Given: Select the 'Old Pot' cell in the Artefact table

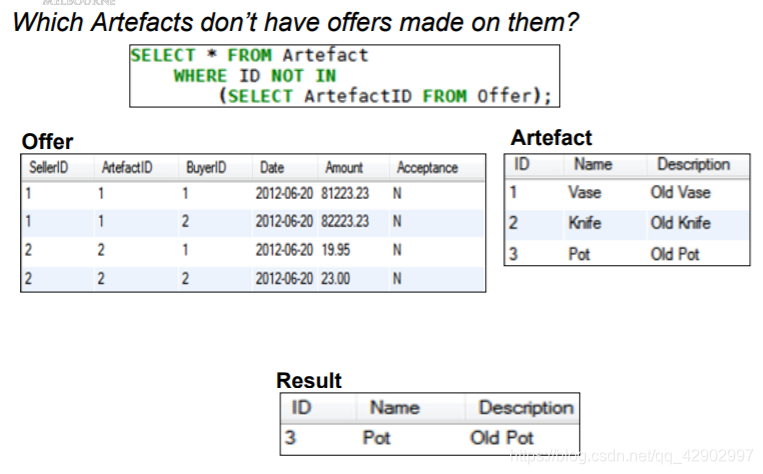Looking at the screenshot, I should click(674, 254).
